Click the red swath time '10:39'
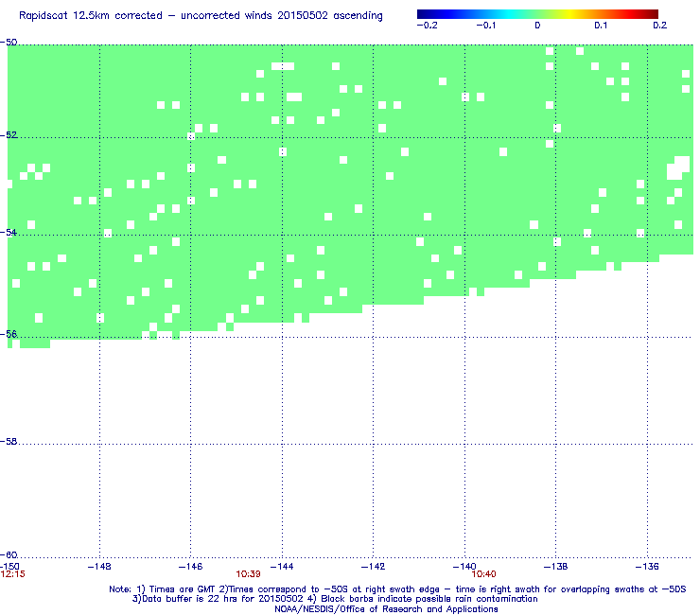 [248, 574]
